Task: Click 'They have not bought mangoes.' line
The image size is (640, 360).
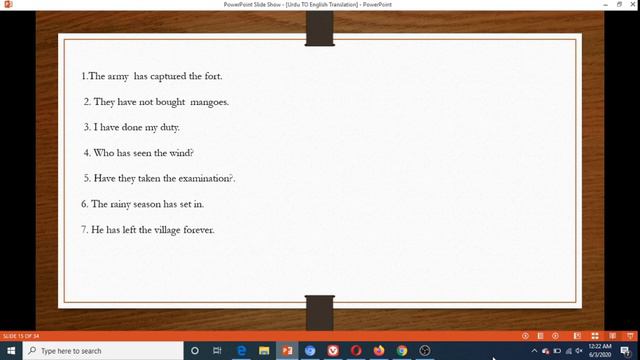Action: point(156,102)
